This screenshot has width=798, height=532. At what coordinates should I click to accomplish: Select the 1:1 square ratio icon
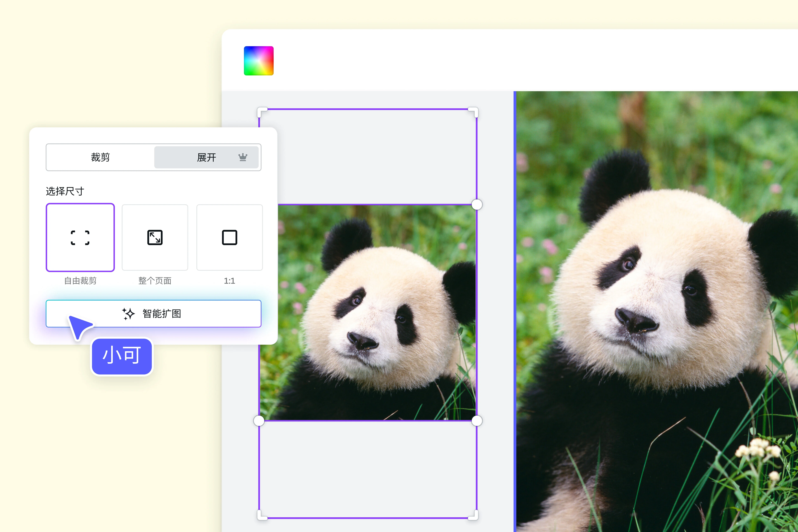point(229,237)
